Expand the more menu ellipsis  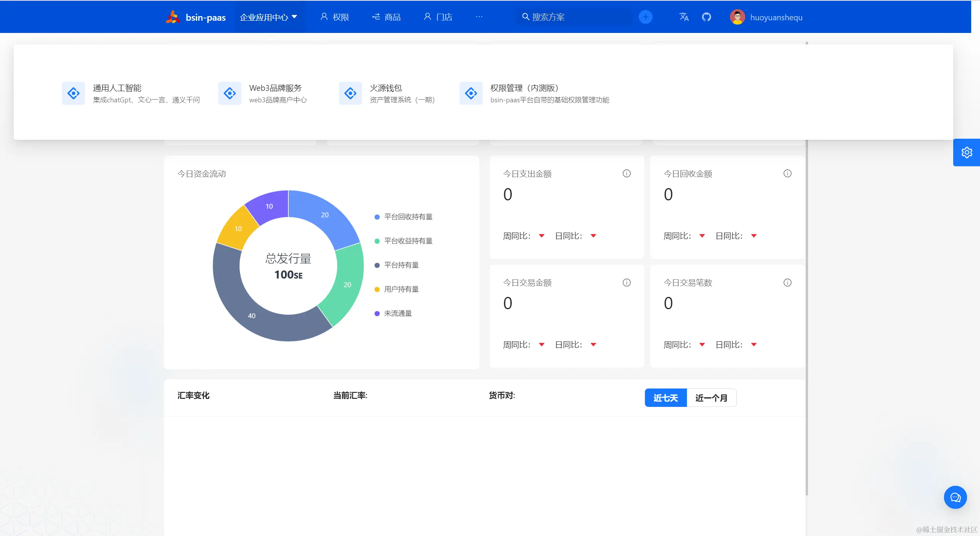(x=479, y=17)
